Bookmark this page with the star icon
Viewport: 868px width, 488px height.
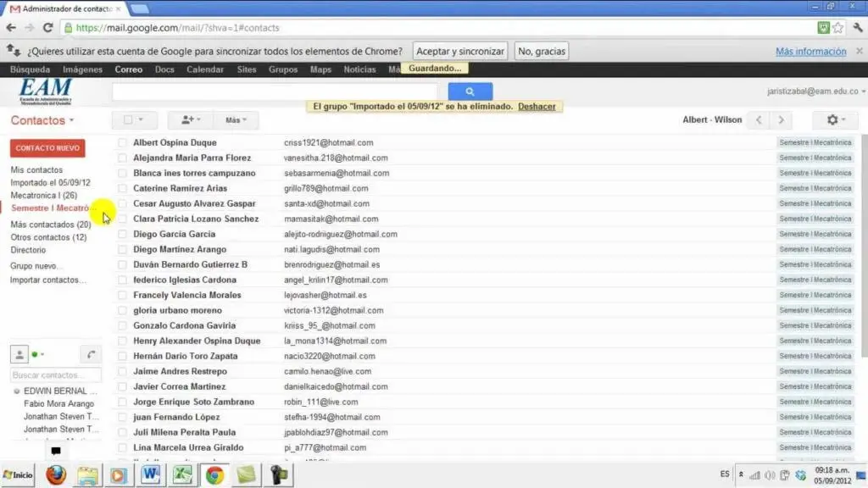pos(838,28)
